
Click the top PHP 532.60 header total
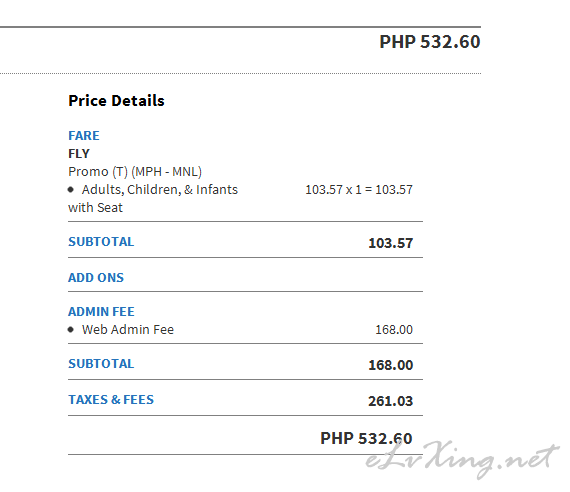[x=430, y=42]
